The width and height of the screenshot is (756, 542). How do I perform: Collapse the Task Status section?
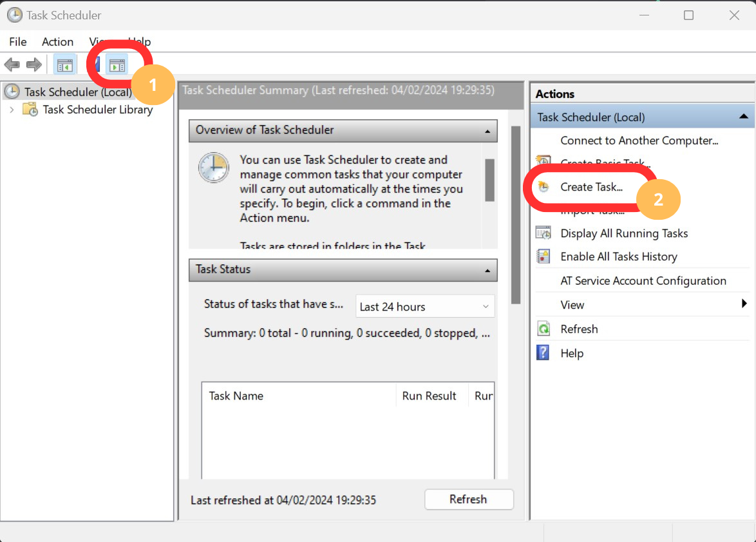click(x=487, y=270)
